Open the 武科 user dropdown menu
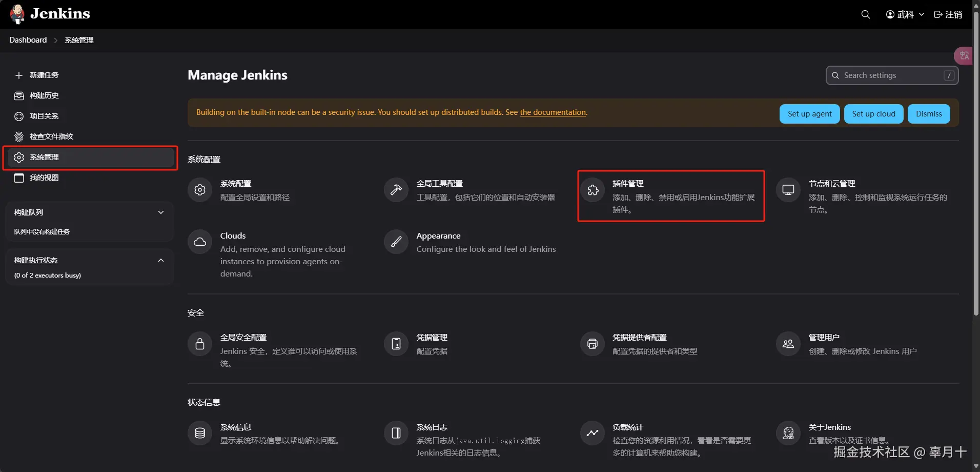 tap(905, 14)
